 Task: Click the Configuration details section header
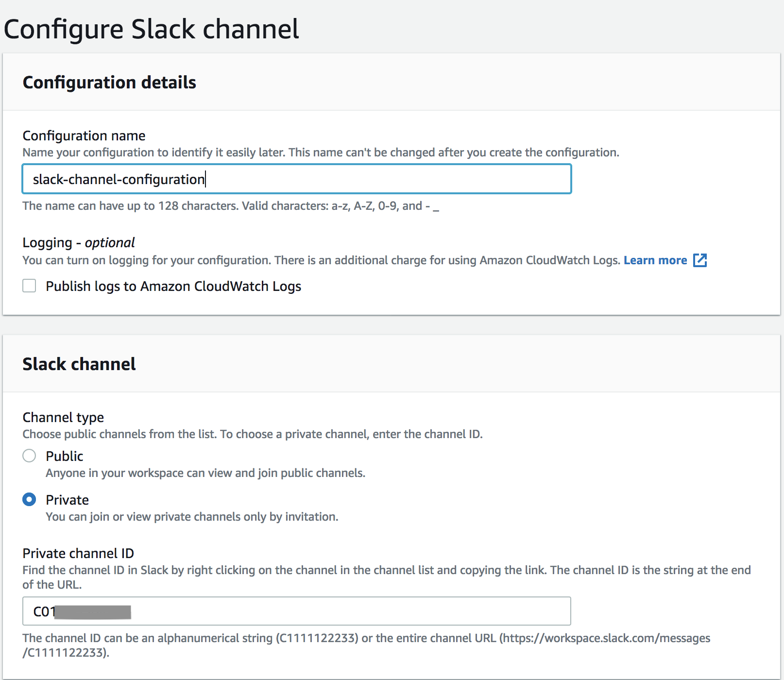109,82
